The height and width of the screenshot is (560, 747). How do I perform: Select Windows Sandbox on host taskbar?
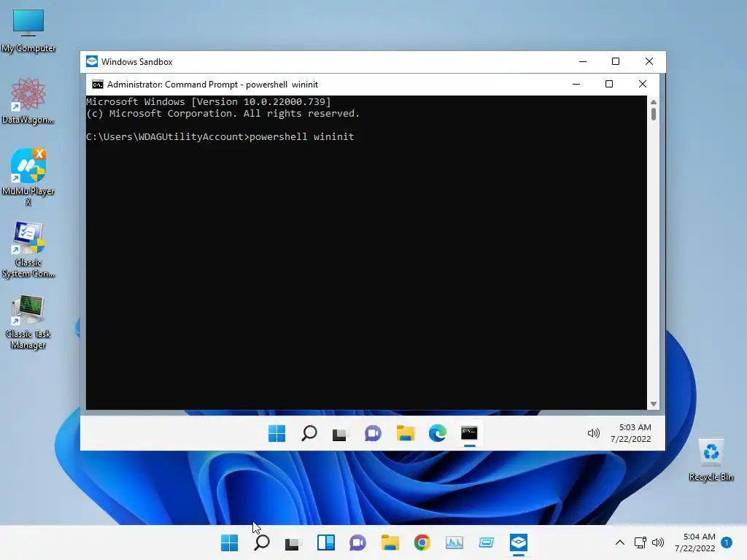519,542
